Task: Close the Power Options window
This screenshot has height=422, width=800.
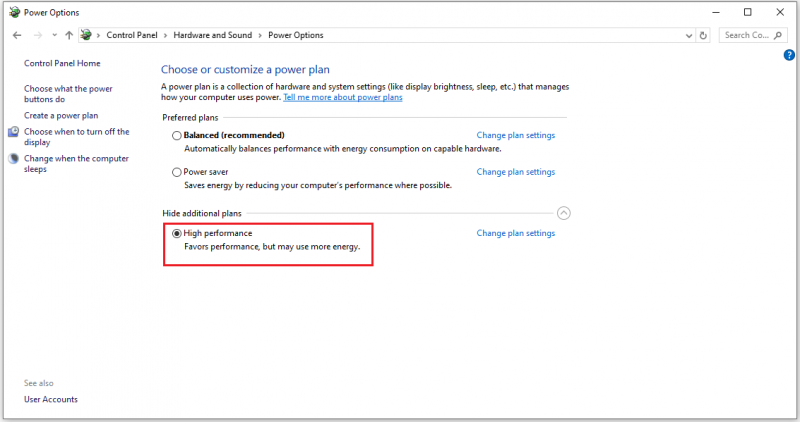Action: [x=780, y=12]
